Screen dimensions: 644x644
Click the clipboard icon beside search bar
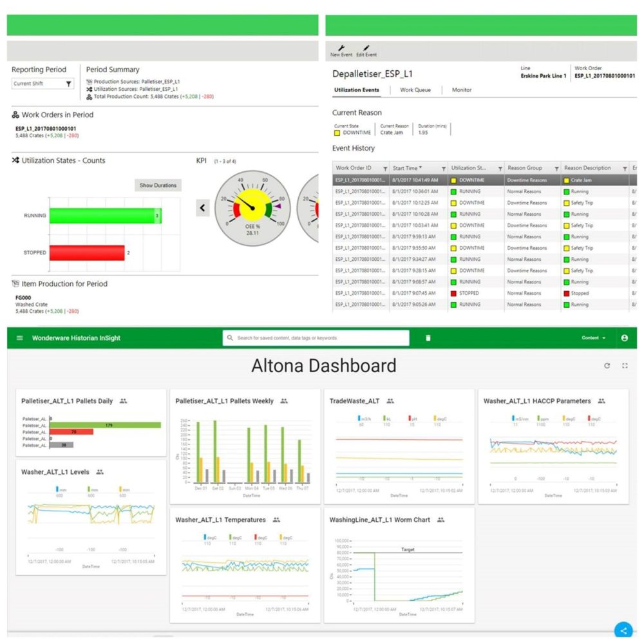click(428, 338)
